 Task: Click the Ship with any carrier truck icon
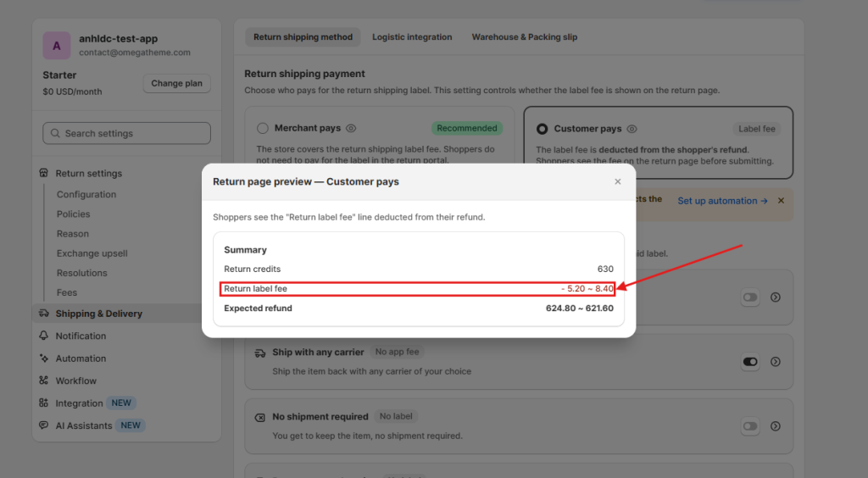pyautogui.click(x=259, y=353)
